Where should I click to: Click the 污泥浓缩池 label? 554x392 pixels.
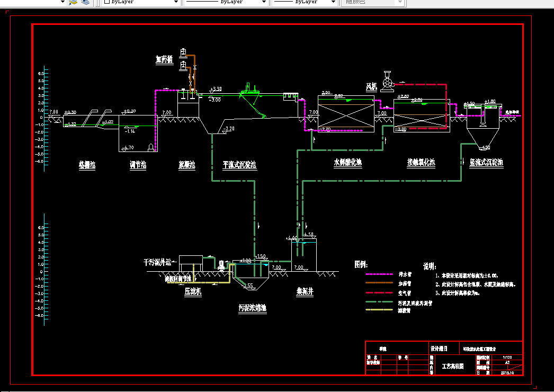[252, 308]
